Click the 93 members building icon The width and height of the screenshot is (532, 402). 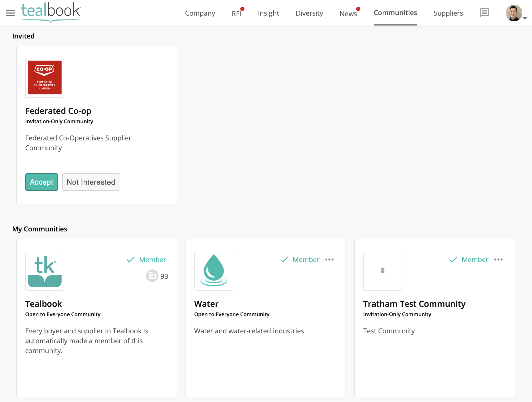pyautogui.click(x=152, y=276)
